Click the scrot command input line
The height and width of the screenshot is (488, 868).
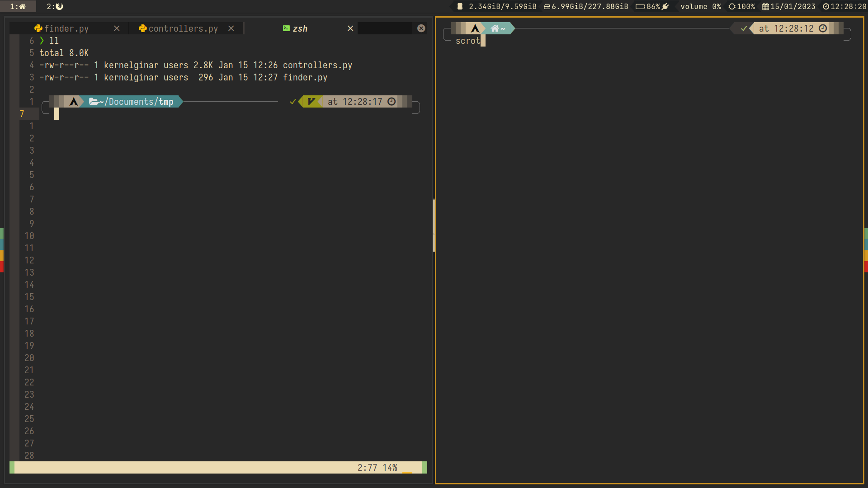pyautogui.click(x=468, y=41)
